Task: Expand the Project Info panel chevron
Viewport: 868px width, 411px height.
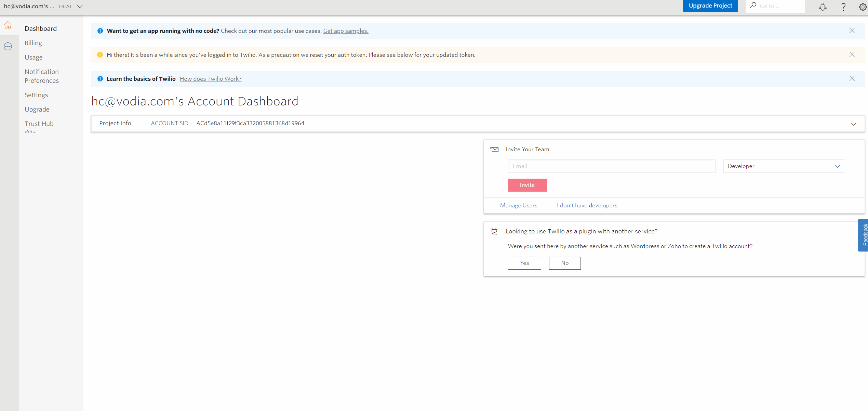Action: tap(853, 124)
